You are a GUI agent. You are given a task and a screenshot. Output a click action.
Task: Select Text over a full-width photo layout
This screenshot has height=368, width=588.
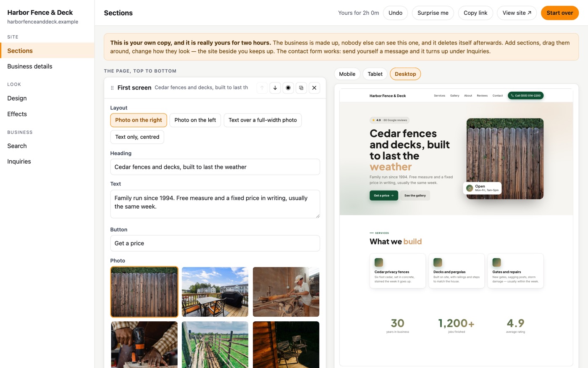pyautogui.click(x=262, y=120)
